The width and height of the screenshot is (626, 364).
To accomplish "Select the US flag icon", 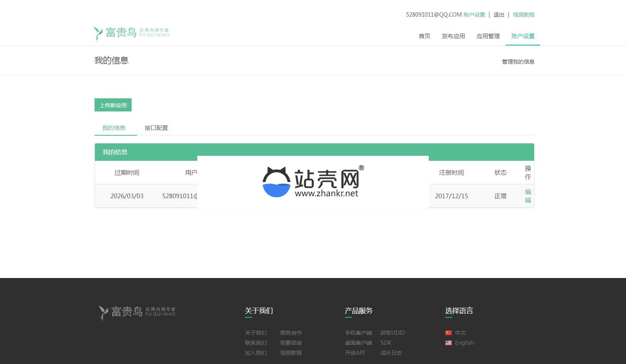I will click(448, 343).
